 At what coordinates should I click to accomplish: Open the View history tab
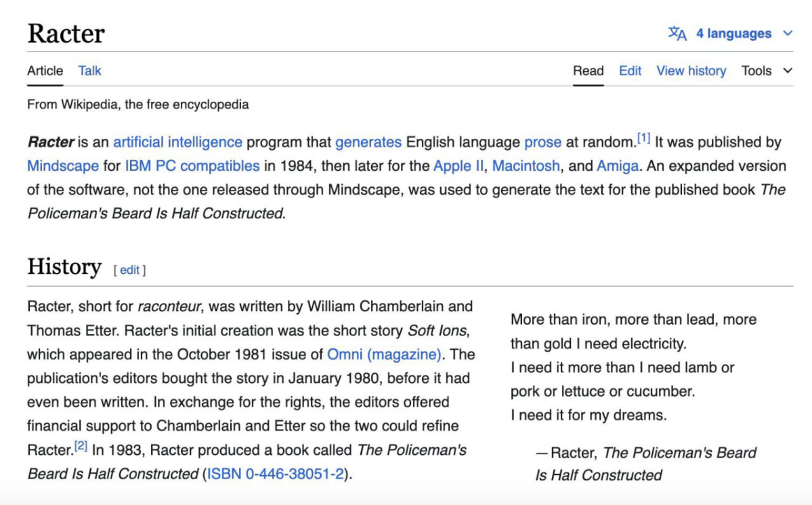coord(691,70)
